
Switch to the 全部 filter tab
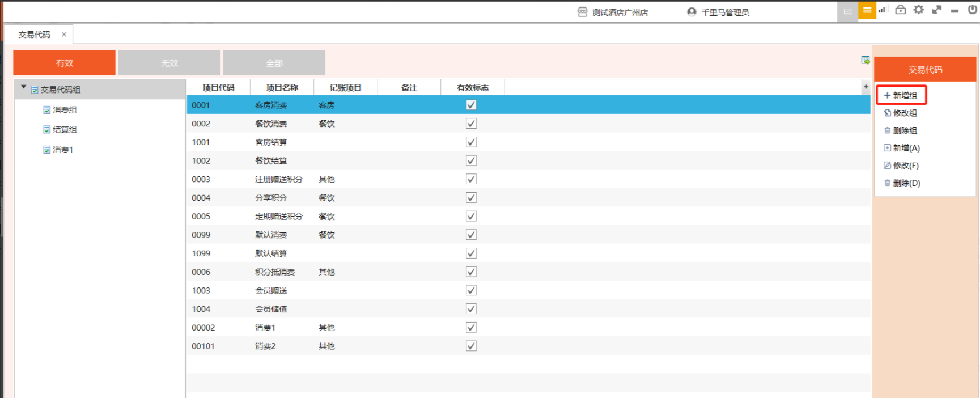(274, 63)
